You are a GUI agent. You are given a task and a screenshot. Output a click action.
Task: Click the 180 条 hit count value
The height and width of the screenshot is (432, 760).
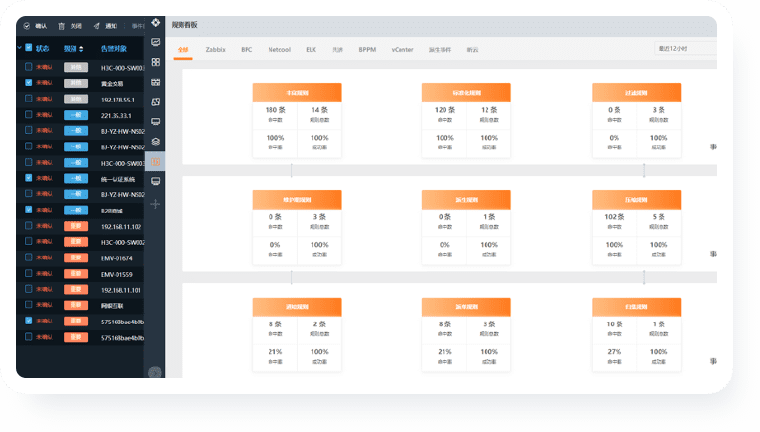(x=275, y=110)
